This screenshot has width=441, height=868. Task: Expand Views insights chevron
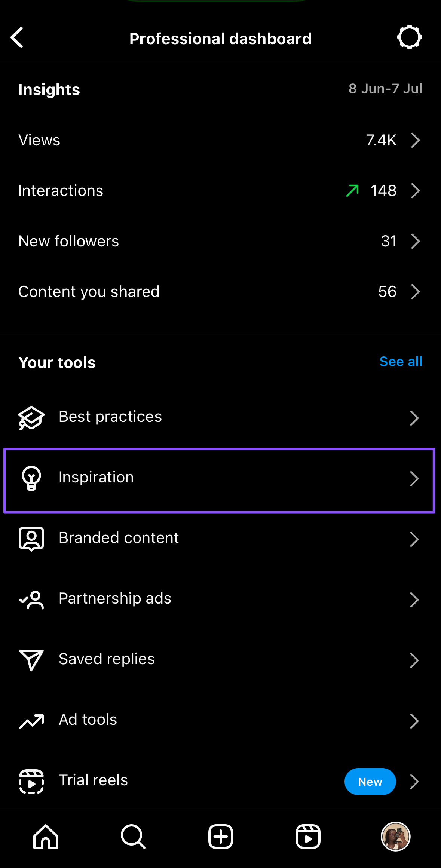(x=415, y=140)
